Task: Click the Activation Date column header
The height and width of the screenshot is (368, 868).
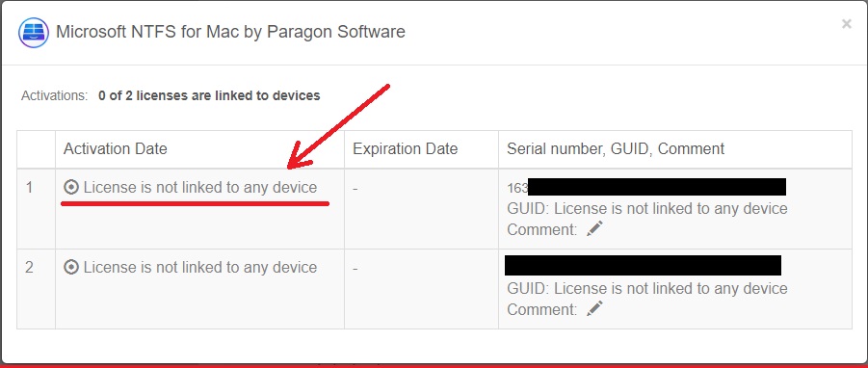Action: tap(116, 149)
